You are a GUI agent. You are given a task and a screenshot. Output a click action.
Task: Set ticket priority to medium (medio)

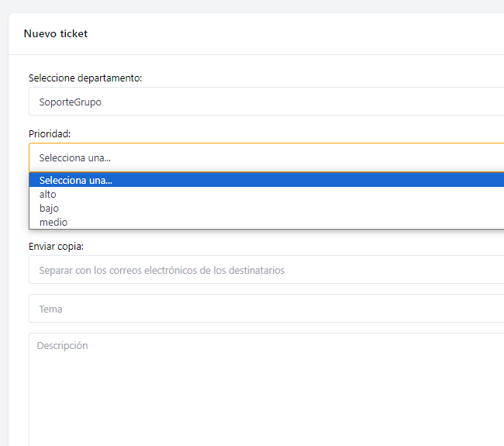coord(54,223)
